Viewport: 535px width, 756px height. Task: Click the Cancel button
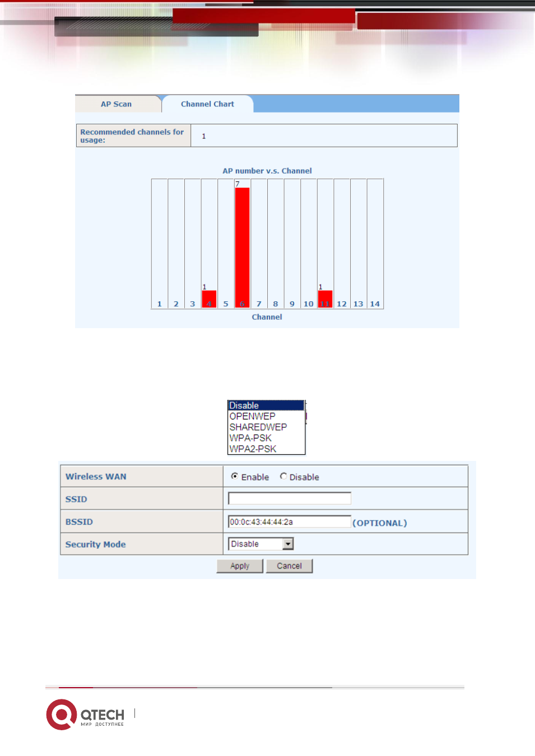click(289, 566)
